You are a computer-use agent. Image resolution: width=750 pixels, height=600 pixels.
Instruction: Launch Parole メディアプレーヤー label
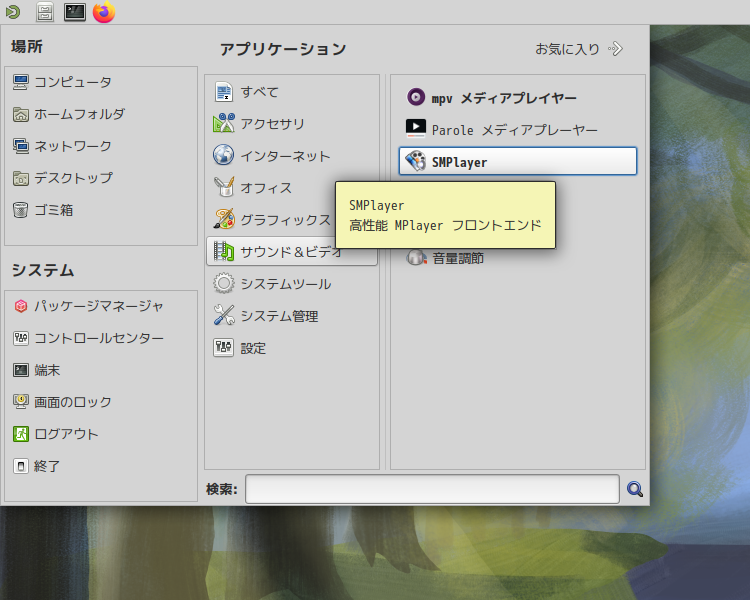pyautogui.click(x=515, y=130)
